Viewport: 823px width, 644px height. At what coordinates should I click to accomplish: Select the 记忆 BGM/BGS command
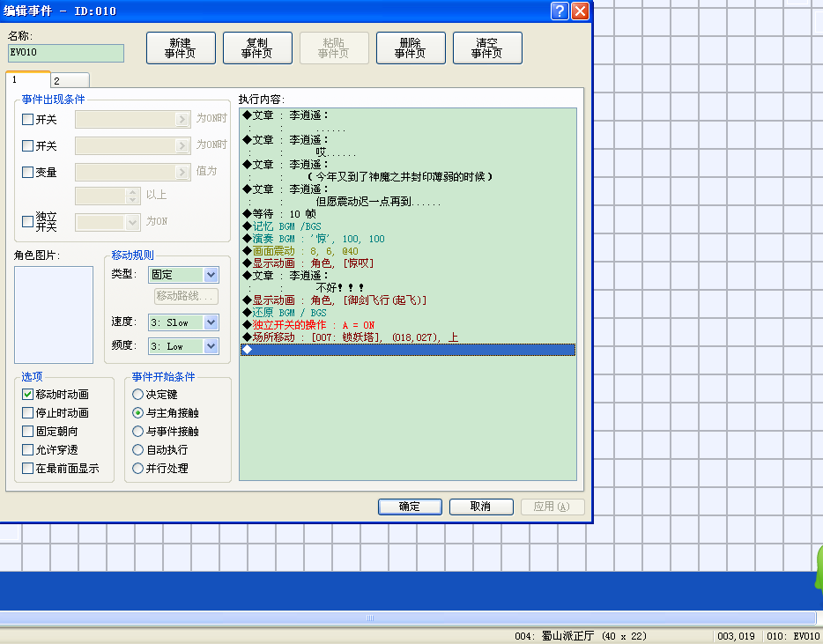(x=408, y=226)
